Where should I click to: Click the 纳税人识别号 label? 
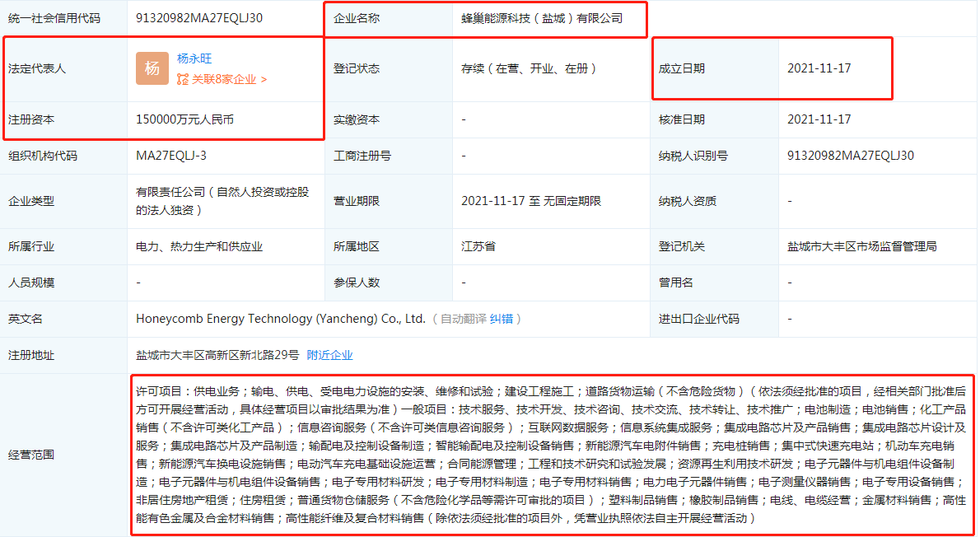pos(693,156)
